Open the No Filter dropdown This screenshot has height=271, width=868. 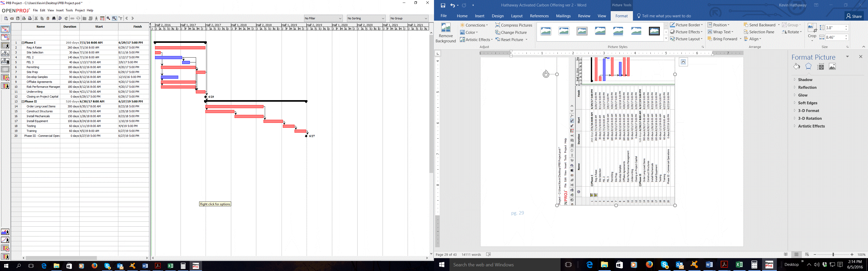tap(323, 19)
